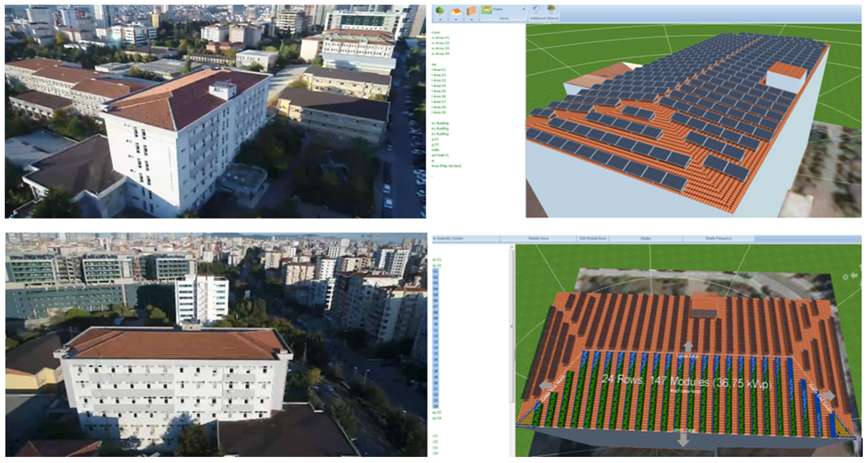Select 'Array 04' below the highlighted module rows
The height and width of the screenshot is (463, 868).
437,418
